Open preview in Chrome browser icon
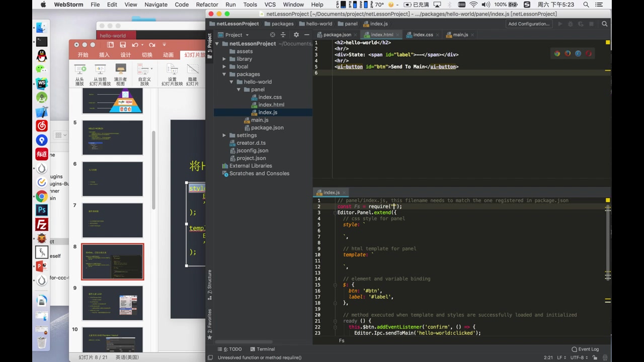This screenshot has height=362, width=644. (x=557, y=53)
